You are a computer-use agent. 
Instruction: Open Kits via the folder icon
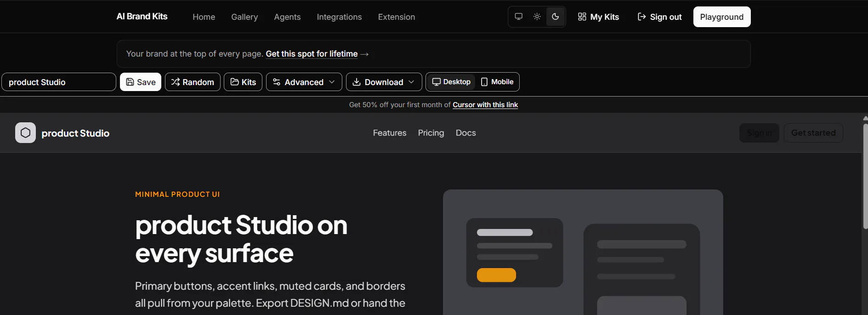tap(234, 82)
